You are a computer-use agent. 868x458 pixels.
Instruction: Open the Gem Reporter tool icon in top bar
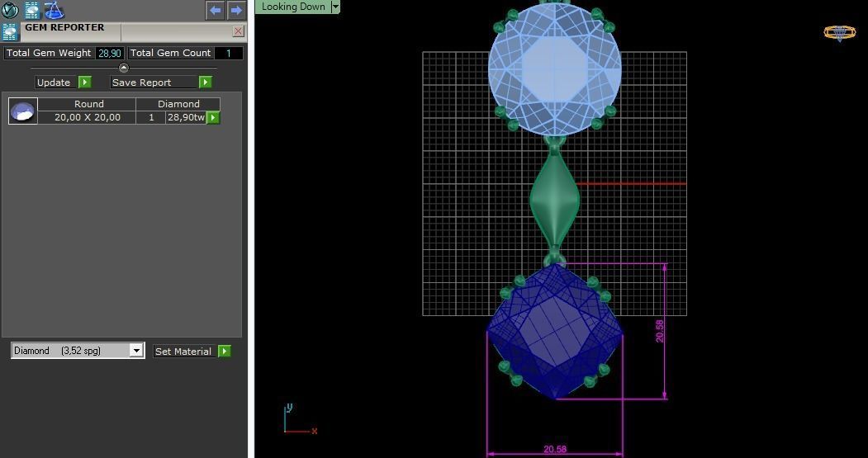tap(32, 9)
